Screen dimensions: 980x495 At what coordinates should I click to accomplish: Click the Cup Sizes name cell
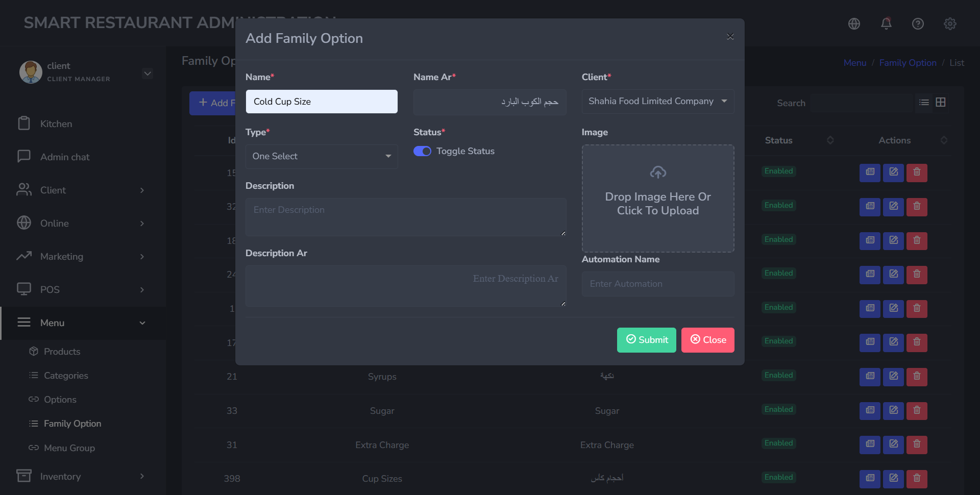382,479
